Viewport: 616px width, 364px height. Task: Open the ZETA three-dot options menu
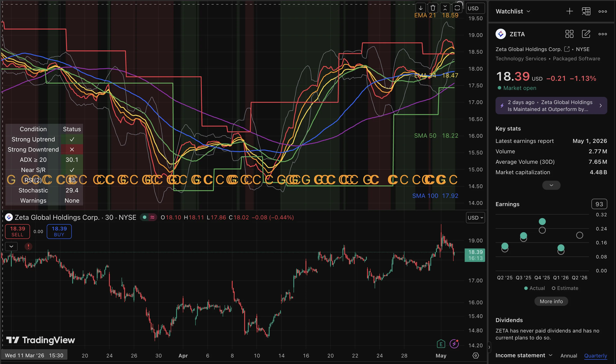point(603,34)
